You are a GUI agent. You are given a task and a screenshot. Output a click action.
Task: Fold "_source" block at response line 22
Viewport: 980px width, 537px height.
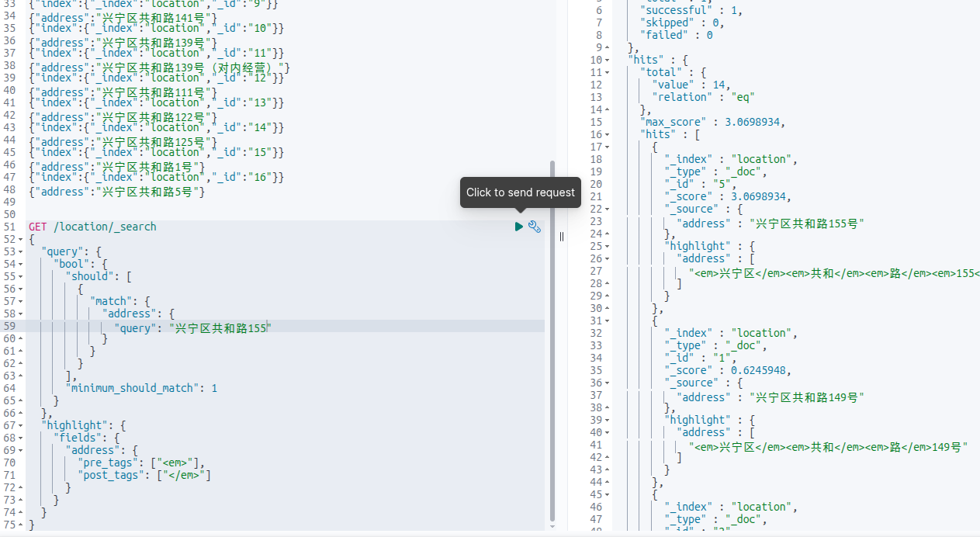pos(607,209)
